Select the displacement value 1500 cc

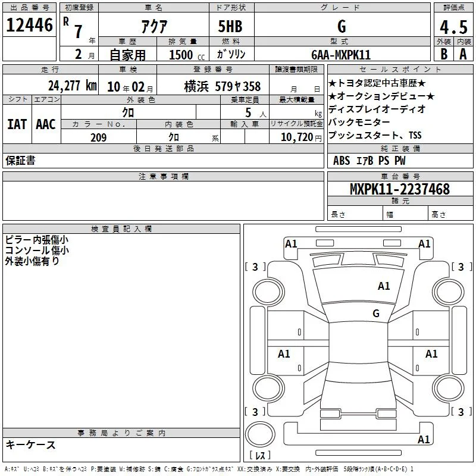tap(187, 55)
